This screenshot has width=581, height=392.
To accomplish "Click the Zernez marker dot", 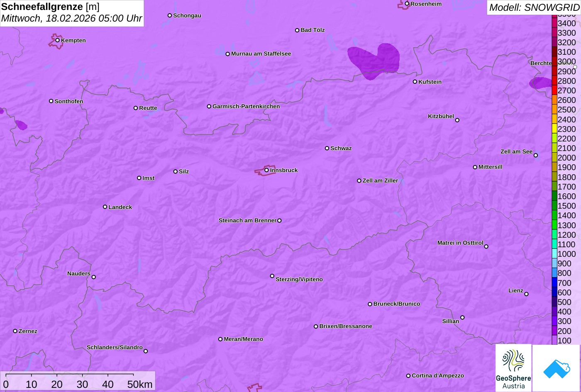I will click(15, 331).
